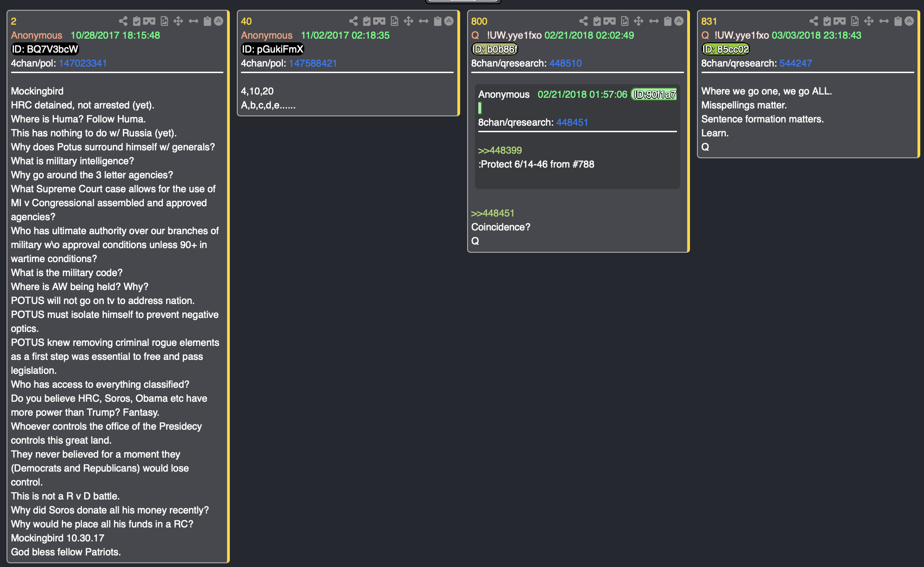Click the timestamp 11/02/2017 02:18:35
The height and width of the screenshot is (567, 924).
[345, 35]
